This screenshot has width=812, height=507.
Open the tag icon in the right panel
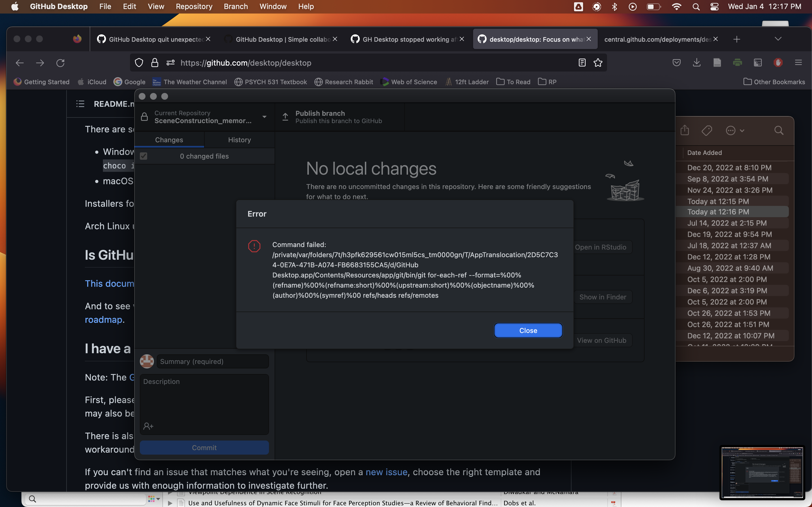coord(707,130)
